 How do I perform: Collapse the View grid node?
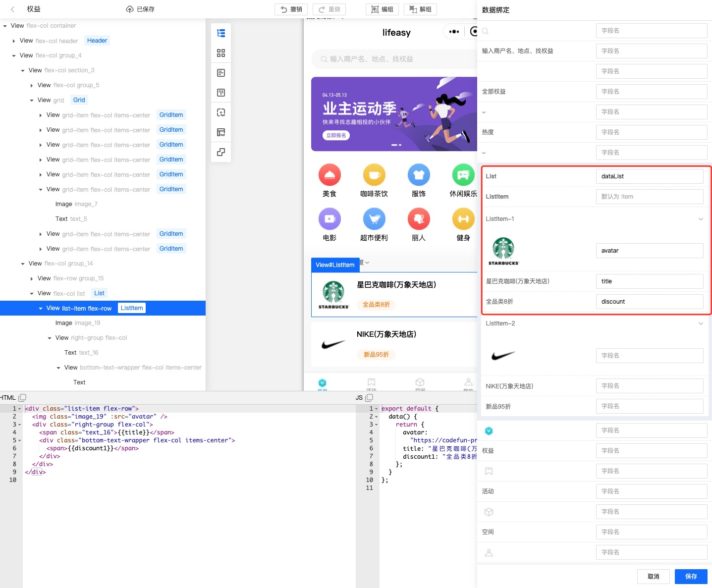coord(32,100)
